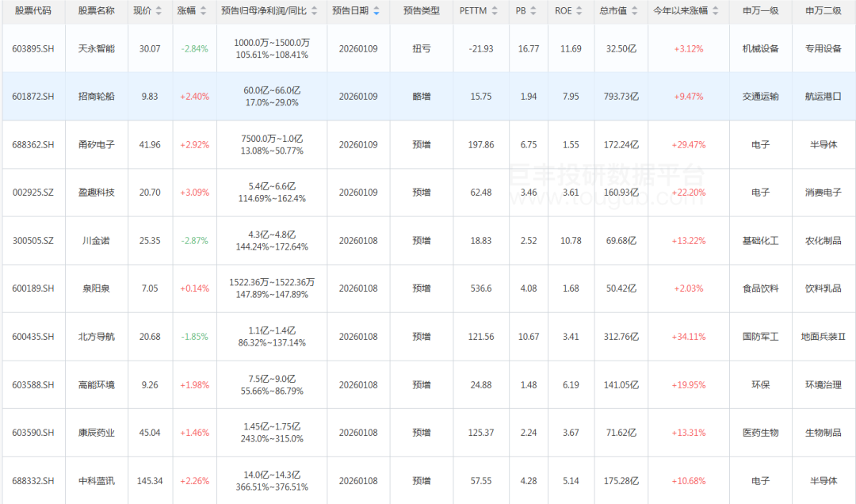The image size is (856, 504).
Task: Select the 申万一级 column header
Action: pyautogui.click(x=760, y=11)
